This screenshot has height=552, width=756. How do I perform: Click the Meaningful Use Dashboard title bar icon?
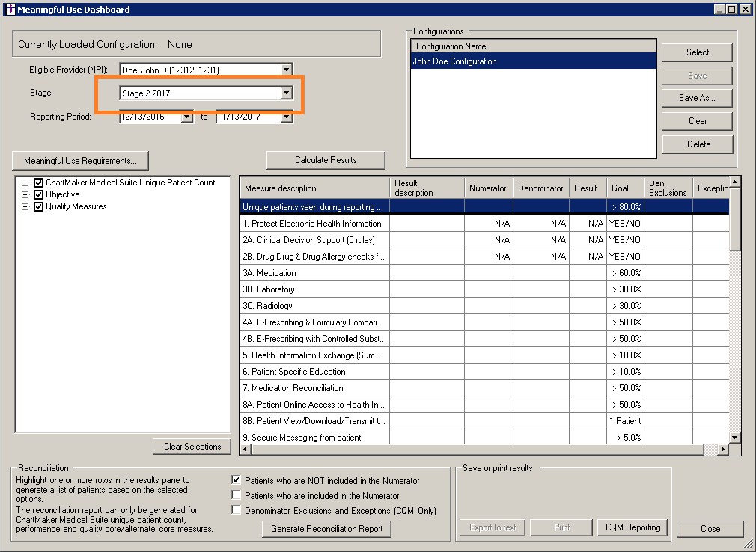click(x=10, y=9)
